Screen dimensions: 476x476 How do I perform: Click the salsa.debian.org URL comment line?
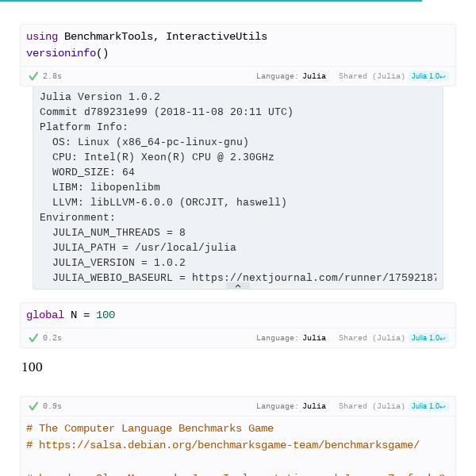pos(228,445)
